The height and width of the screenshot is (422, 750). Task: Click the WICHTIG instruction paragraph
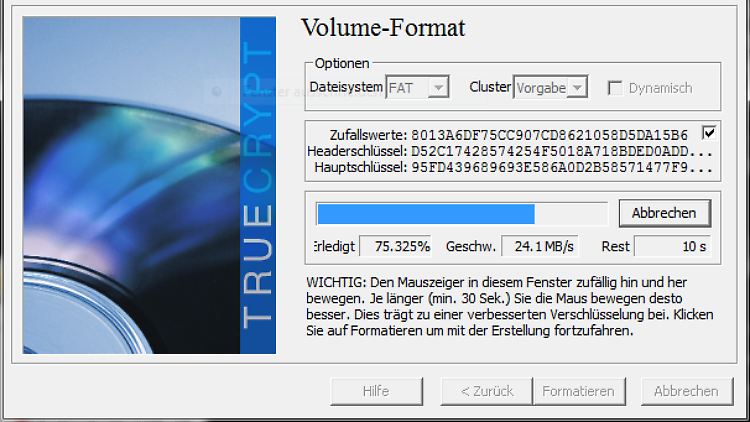[x=510, y=306]
